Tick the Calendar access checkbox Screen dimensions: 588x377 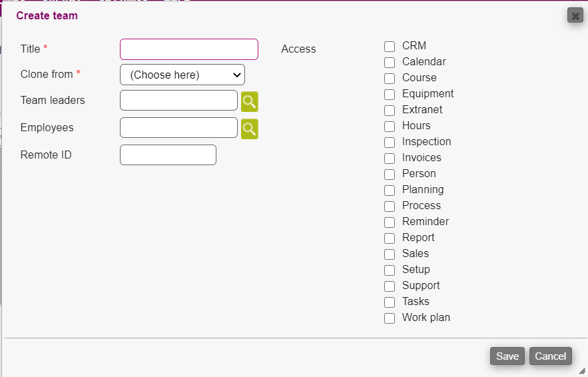point(390,63)
